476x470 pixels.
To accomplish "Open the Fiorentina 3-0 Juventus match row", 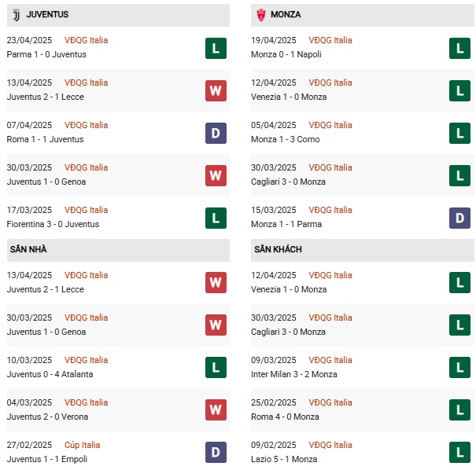I will point(53,224).
